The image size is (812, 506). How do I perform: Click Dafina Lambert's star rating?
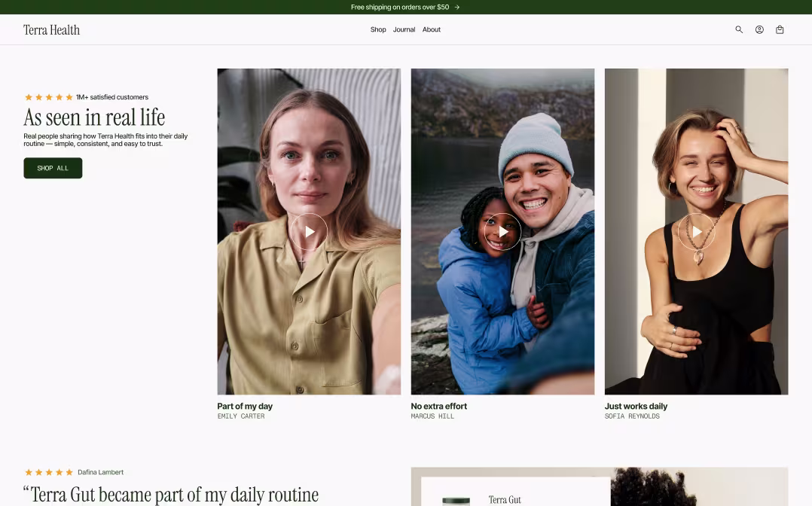tap(47, 471)
